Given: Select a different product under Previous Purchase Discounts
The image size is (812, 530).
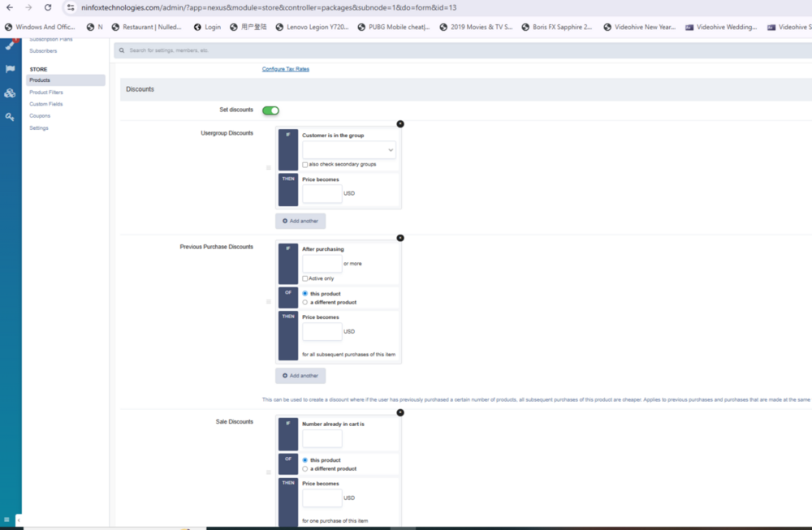Looking at the screenshot, I should click(x=305, y=302).
